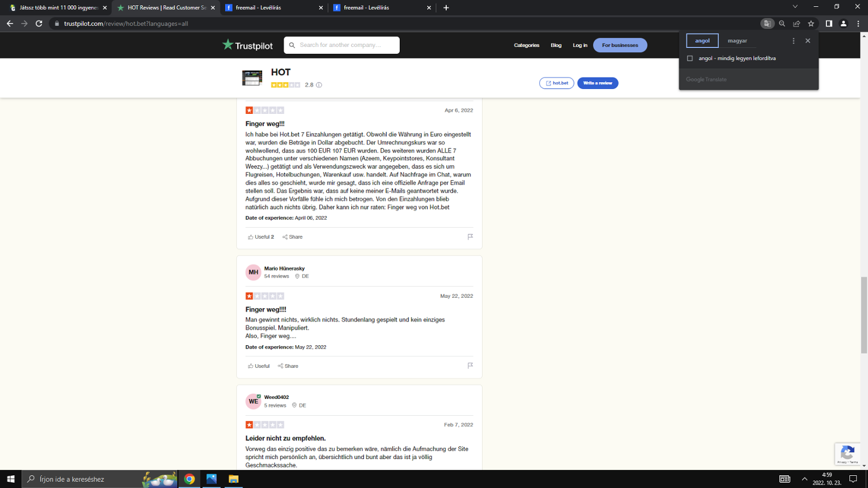The image size is (868, 488).
Task: Open a new browser tab
Action: pos(446,8)
